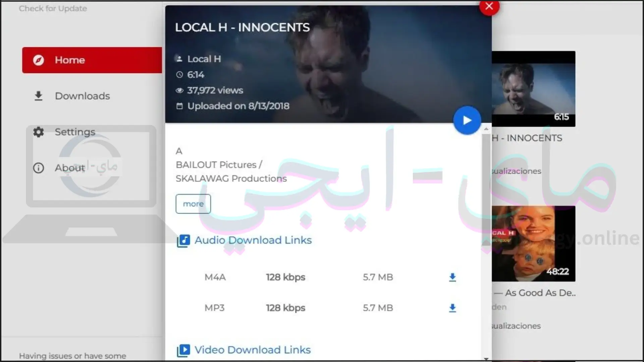Click the LOCAL H - INNOCENTS popup title

tap(242, 27)
